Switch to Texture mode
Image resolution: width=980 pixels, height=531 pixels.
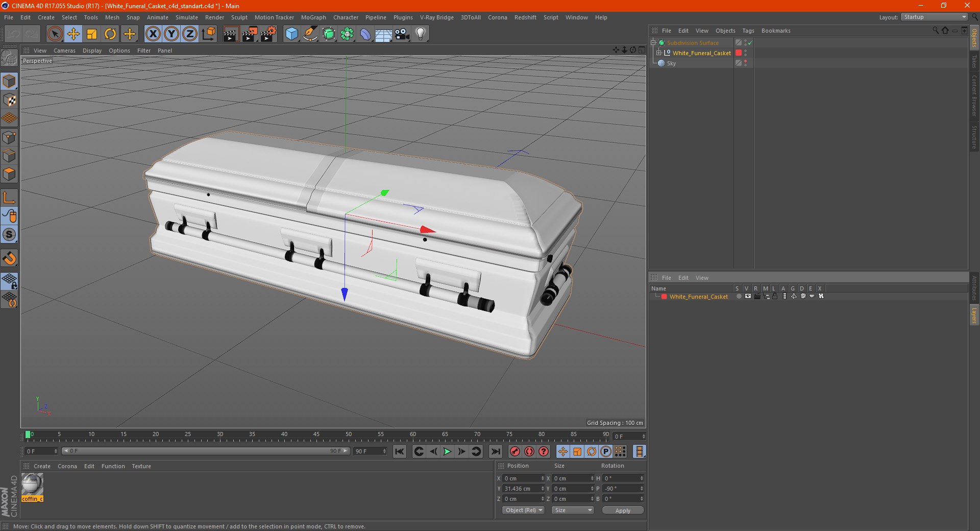pos(9,100)
